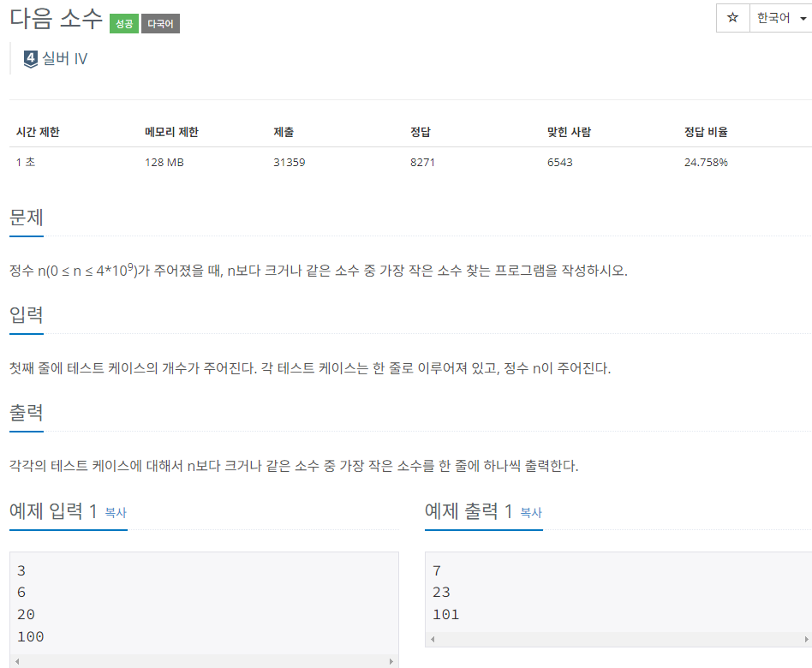The width and height of the screenshot is (812, 668).
Task: Click the green 성공 badge
Action: (123, 24)
